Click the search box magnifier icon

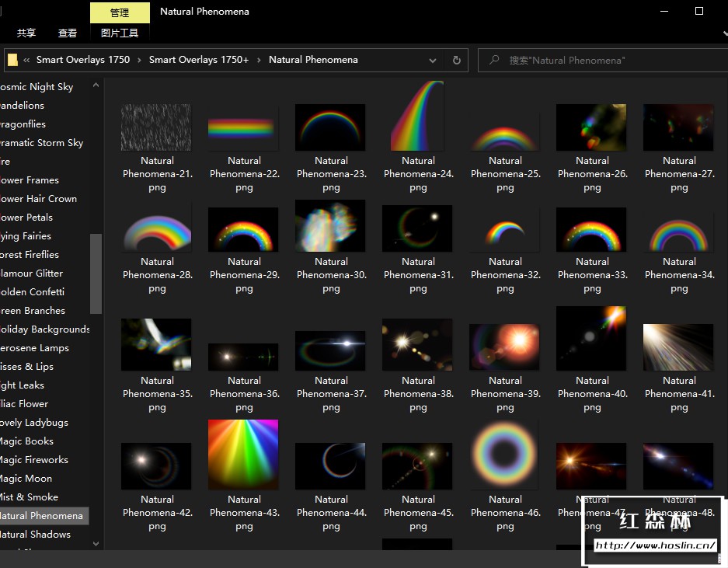[494, 60]
